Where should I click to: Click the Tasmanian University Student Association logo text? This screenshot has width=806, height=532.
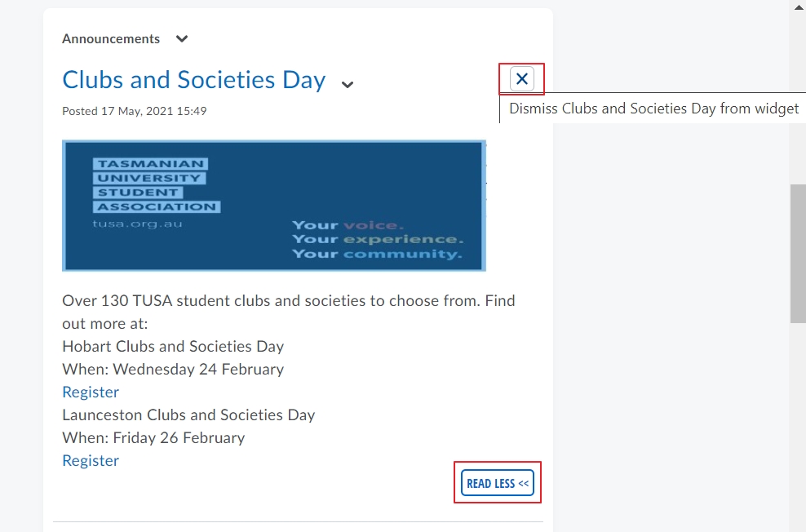[157, 185]
